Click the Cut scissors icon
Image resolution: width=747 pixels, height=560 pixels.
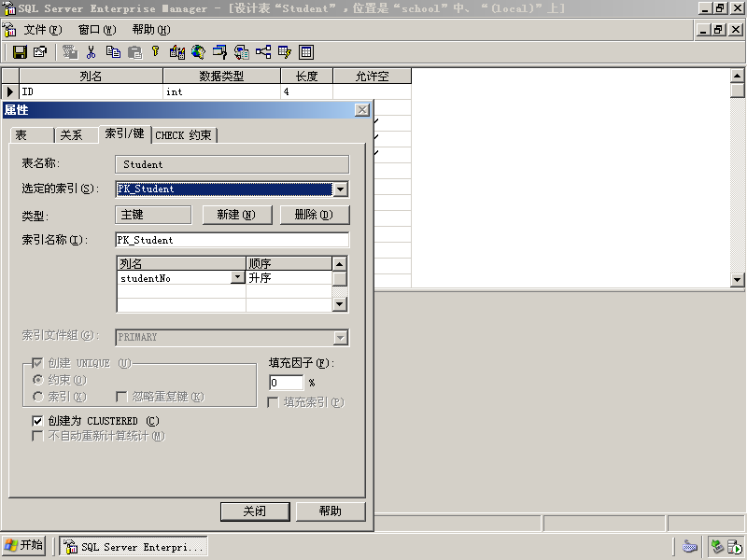point(91,52)
